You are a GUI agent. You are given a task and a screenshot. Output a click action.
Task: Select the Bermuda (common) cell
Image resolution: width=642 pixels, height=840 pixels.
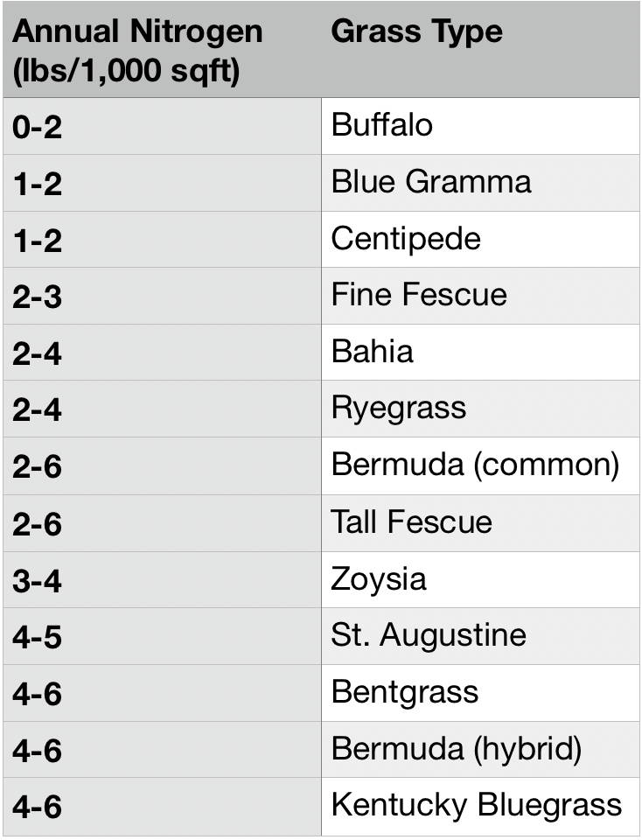click(480, 465)
